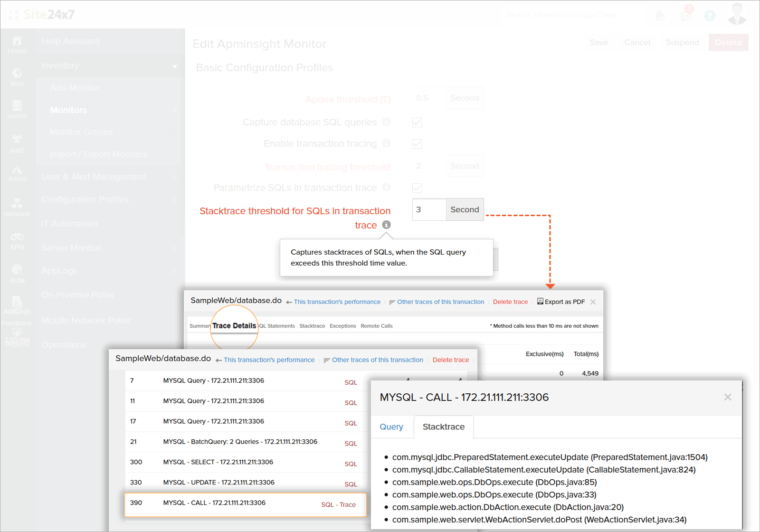Toggle Capture database SQL queries checkbox

[x=417, y=123]
